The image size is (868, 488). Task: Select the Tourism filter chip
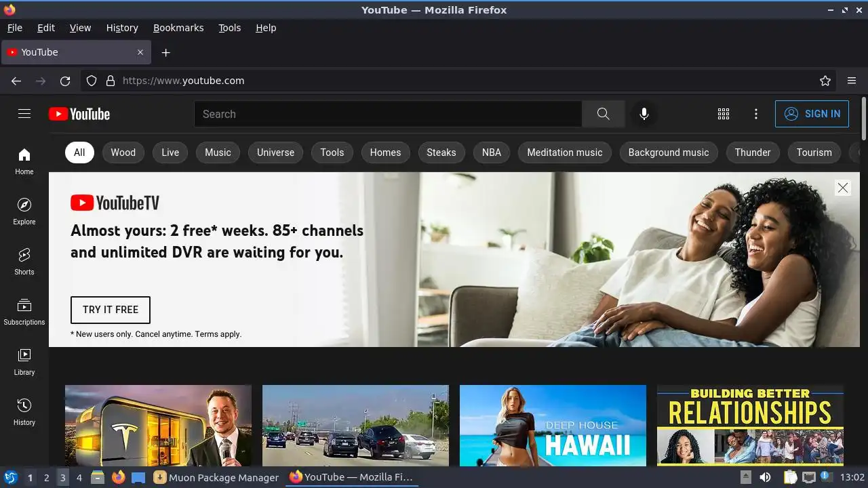pos(814,152)
